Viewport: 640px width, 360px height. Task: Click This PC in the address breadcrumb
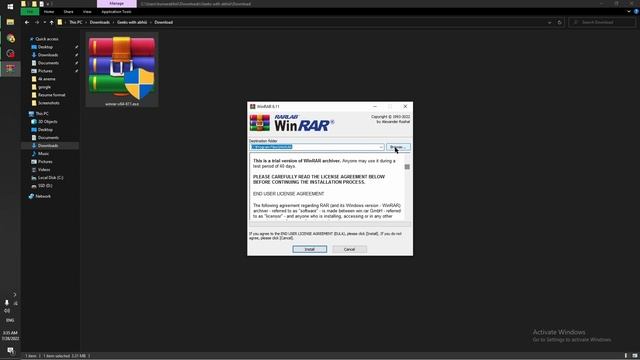point(76,22)
